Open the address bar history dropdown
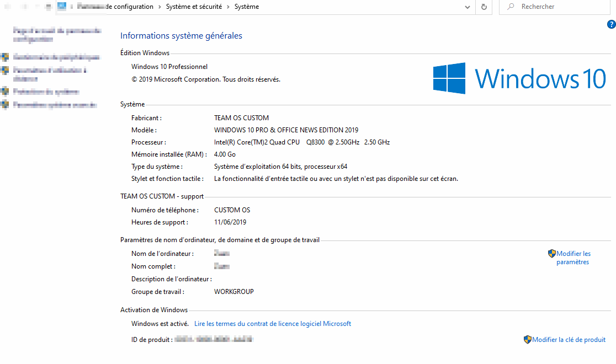This screenshot has width=616, height=364. pos(467,7)
